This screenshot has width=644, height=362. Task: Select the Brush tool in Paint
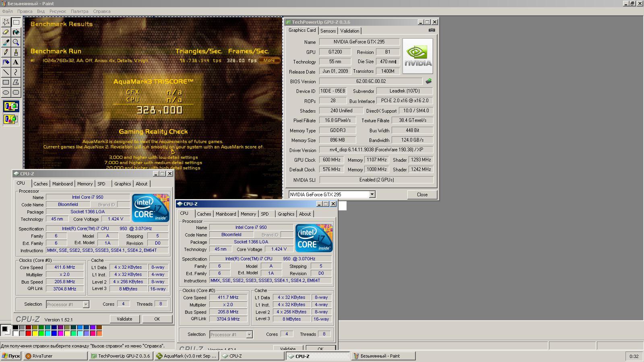pos(16,52)
